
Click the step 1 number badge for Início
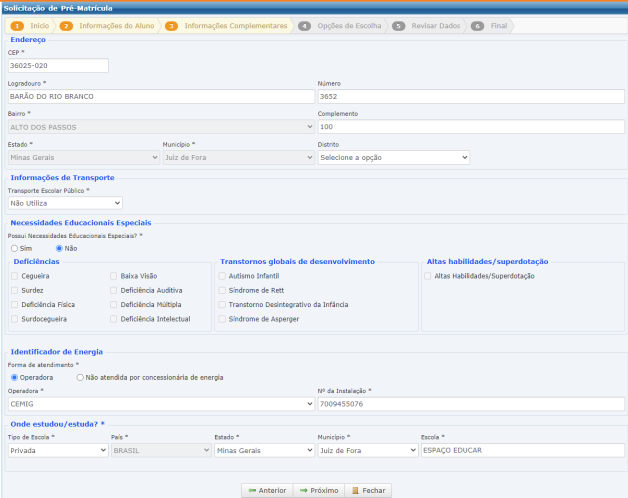click(17, 26)
